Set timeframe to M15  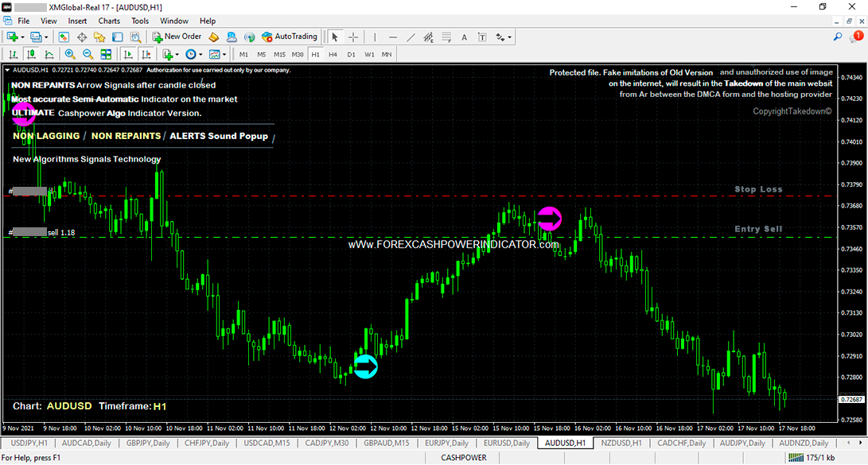[279, 54]
